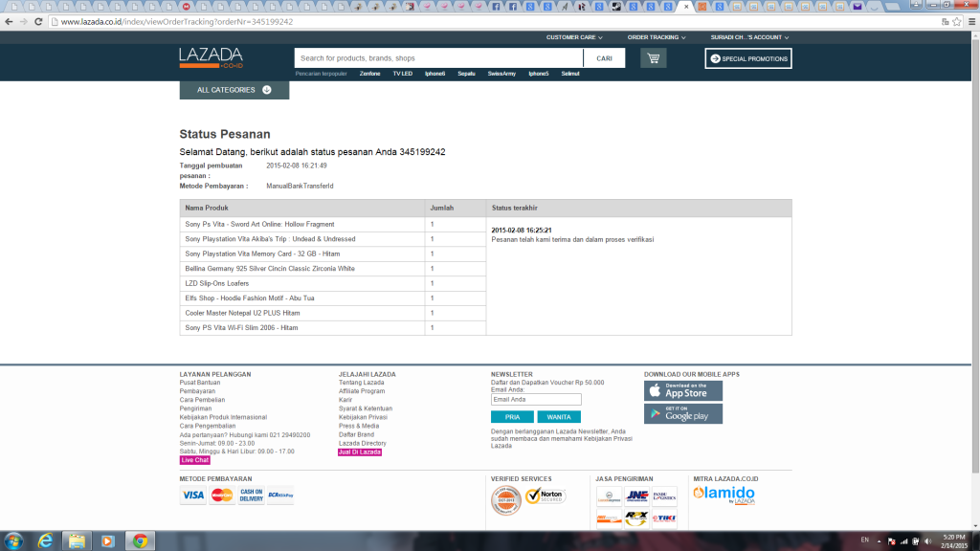Click the SwissArmy popular search link

pos(501,74)
